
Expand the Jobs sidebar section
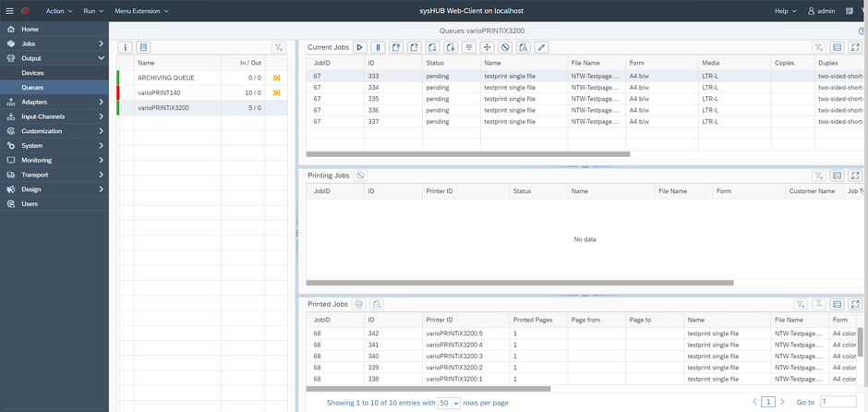click(x=54, y=43)
